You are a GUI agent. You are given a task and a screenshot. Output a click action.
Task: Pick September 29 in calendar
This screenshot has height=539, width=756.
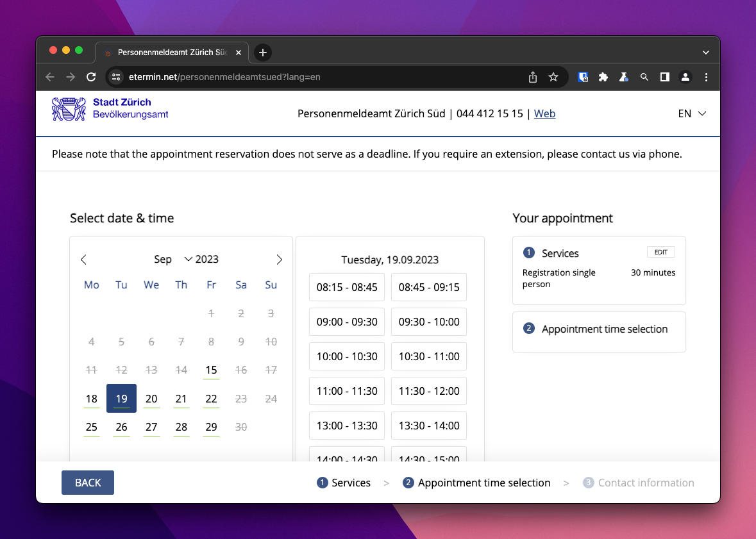211,427
